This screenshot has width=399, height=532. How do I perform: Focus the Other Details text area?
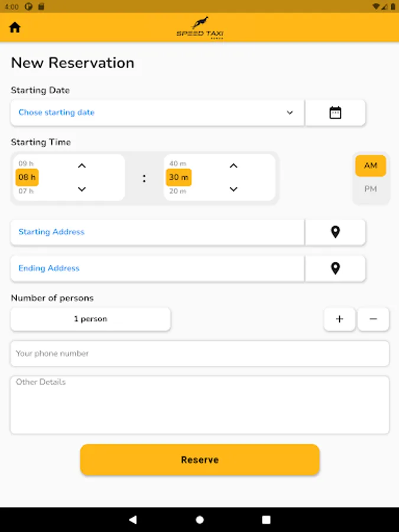coord(200,405)
